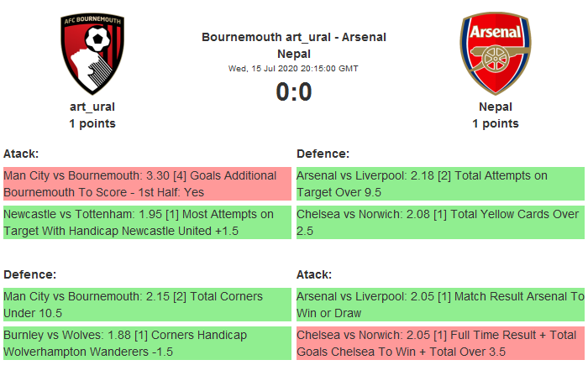Select Burnley vs Wolves Corners Handicap bet
Viewport: 588px width, 386px height.
[147, 343]
